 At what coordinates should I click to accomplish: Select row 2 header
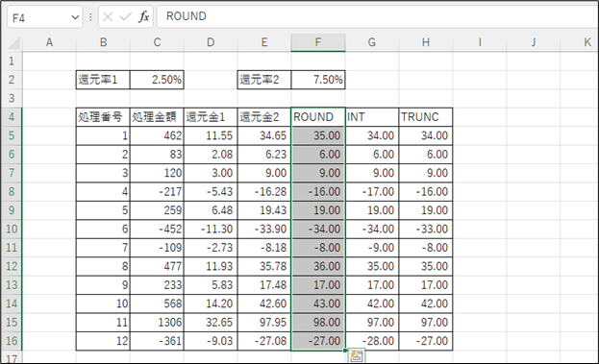point(12,80)
